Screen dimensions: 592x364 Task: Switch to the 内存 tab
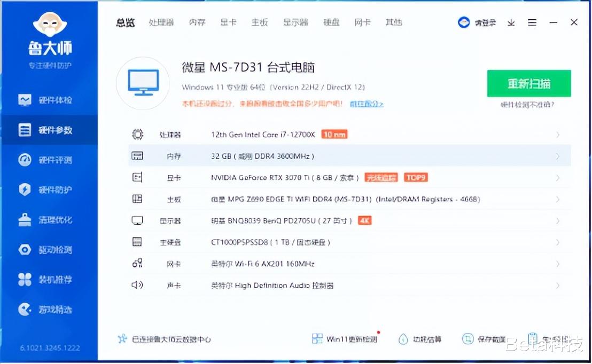(x=197, y=22)
